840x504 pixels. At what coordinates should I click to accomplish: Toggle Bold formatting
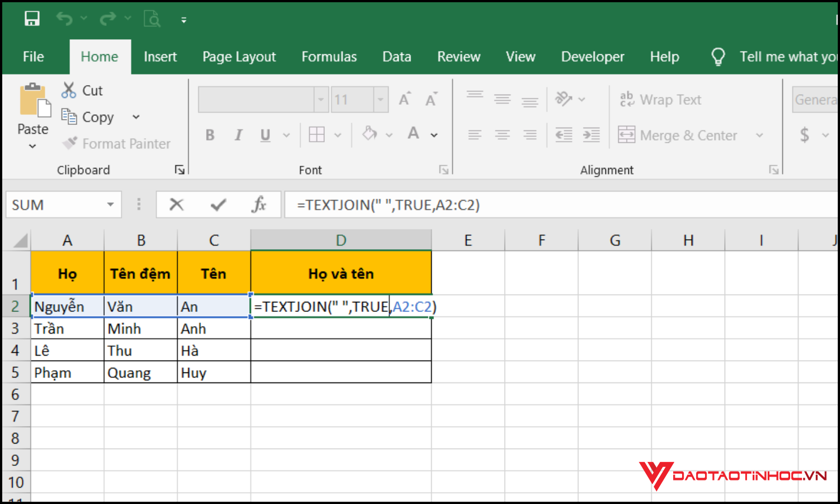210,135
